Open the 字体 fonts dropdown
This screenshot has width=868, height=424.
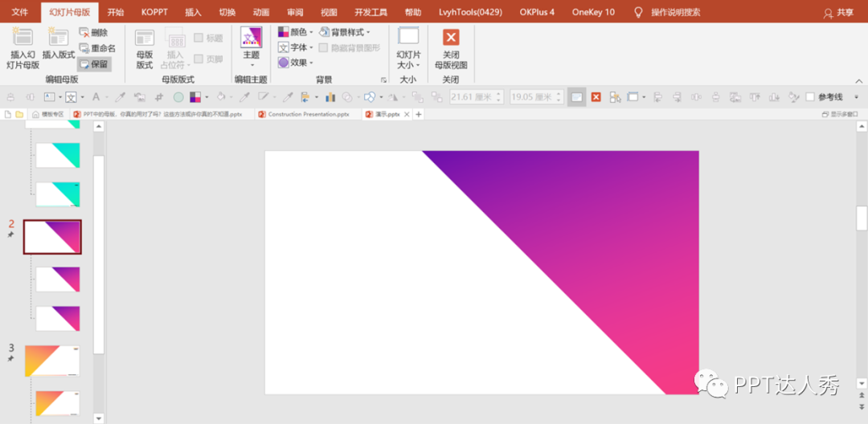point(296,47)
